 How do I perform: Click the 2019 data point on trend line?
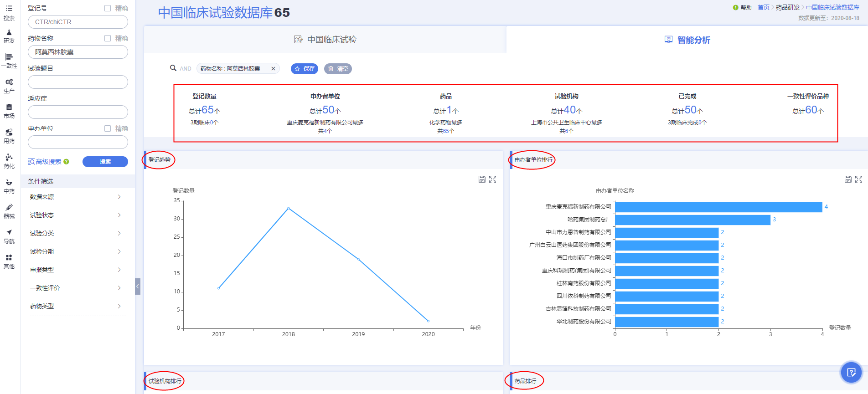pyautogui.click(x=358, y=259)
